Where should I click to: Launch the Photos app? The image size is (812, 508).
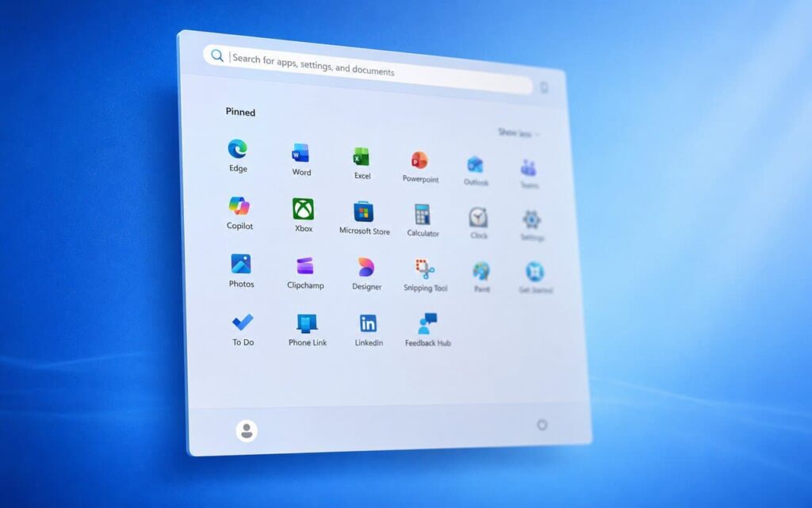(241, 264)
